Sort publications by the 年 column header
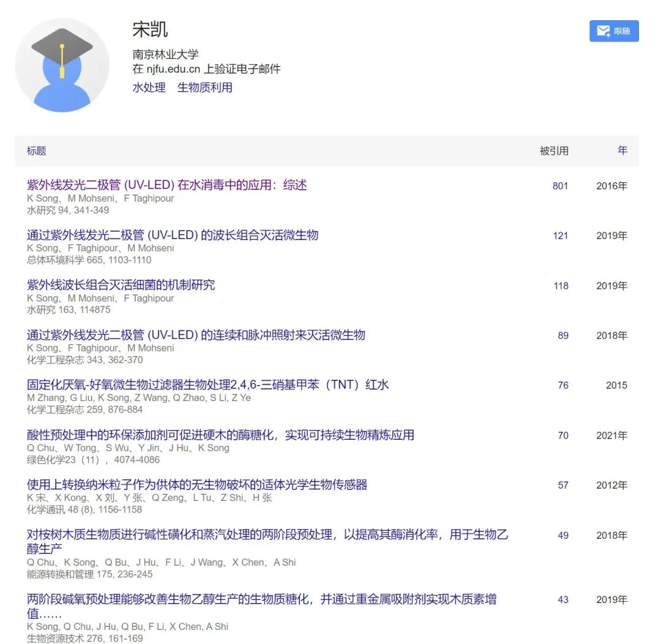This screenshot has height=644, width=661. [x=622, y=150]
